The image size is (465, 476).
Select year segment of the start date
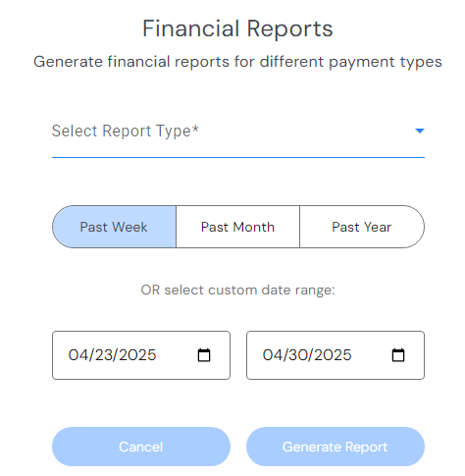137,355
